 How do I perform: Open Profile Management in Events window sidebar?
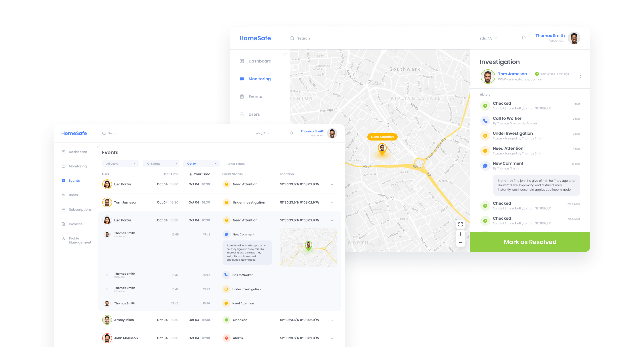(x=76, y=240)
